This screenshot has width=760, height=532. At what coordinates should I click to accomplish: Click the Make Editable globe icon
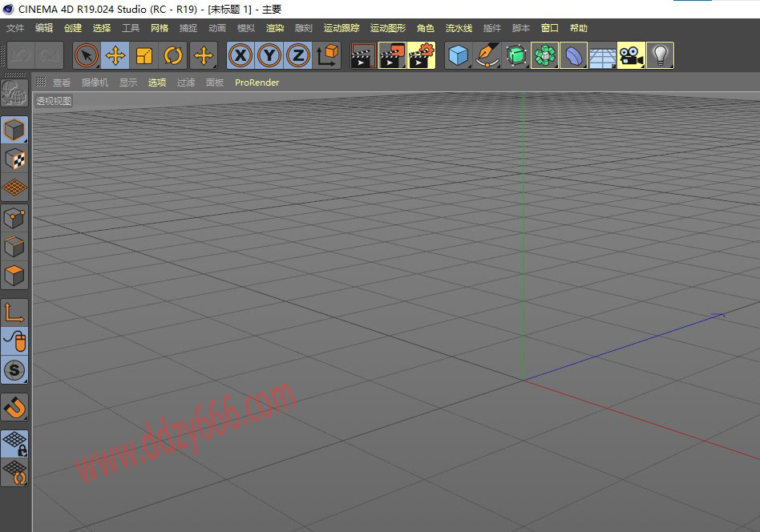coord(14,93)
